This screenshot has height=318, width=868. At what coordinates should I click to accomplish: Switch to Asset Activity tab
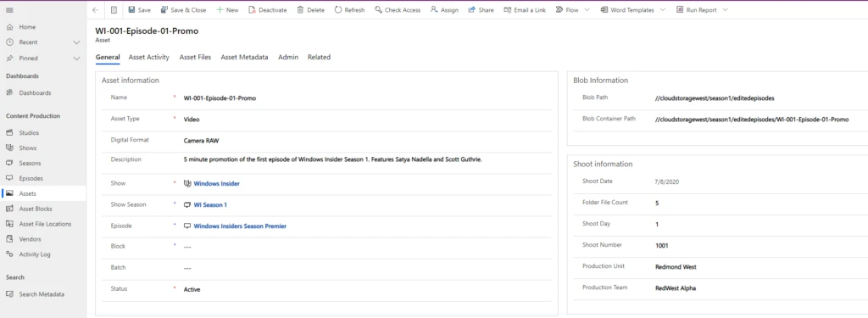[149, 57]
